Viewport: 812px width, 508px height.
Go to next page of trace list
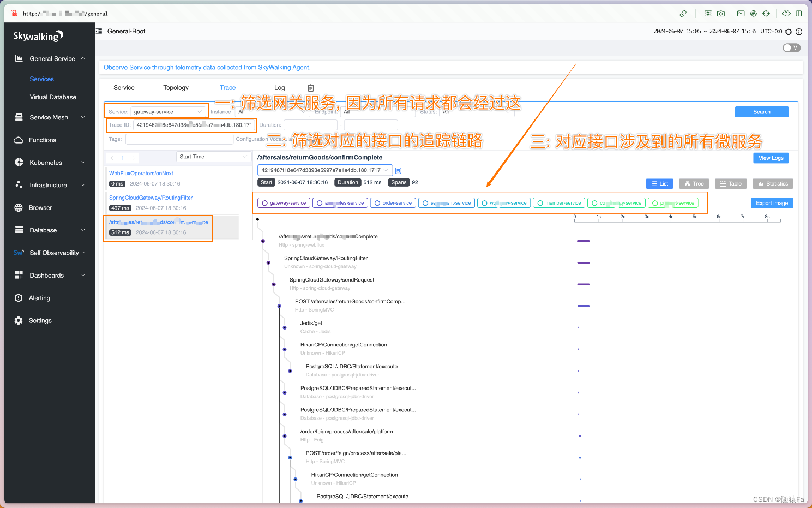point(134,158)
